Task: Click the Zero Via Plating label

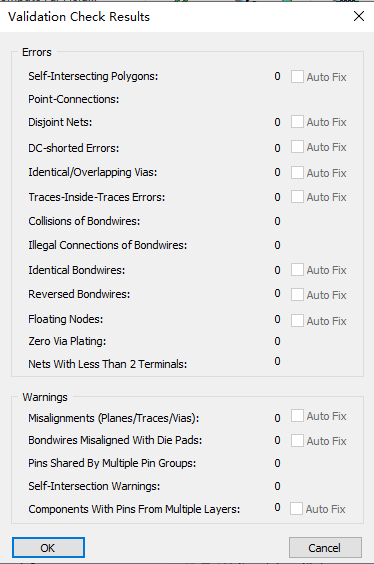Action: (x=67, y=341)
